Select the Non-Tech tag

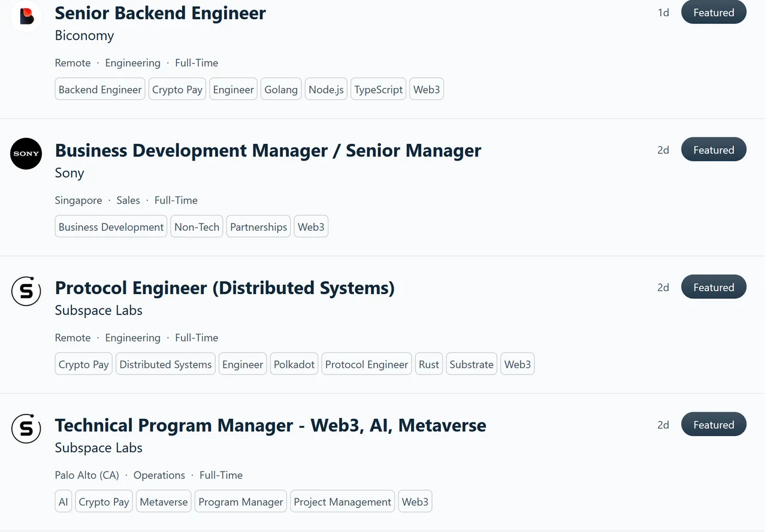[197, 227]
